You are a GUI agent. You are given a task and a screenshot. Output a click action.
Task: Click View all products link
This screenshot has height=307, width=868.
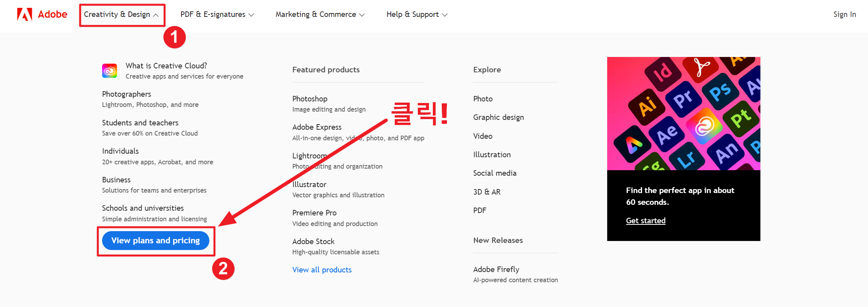coord(322,270)
